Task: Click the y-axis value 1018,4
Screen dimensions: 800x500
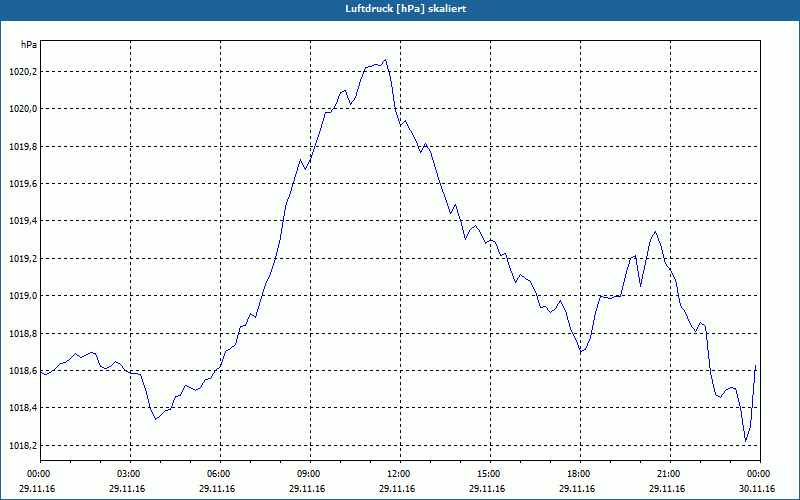Action: click(x=22, y=408)
